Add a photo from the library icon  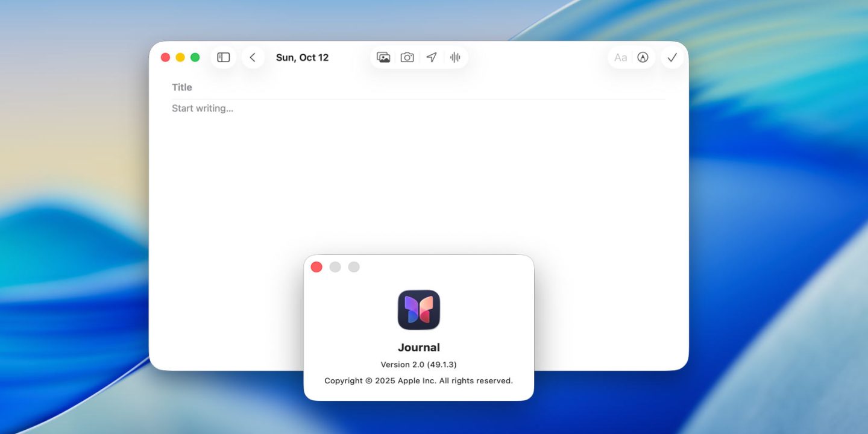pos(383,57)
